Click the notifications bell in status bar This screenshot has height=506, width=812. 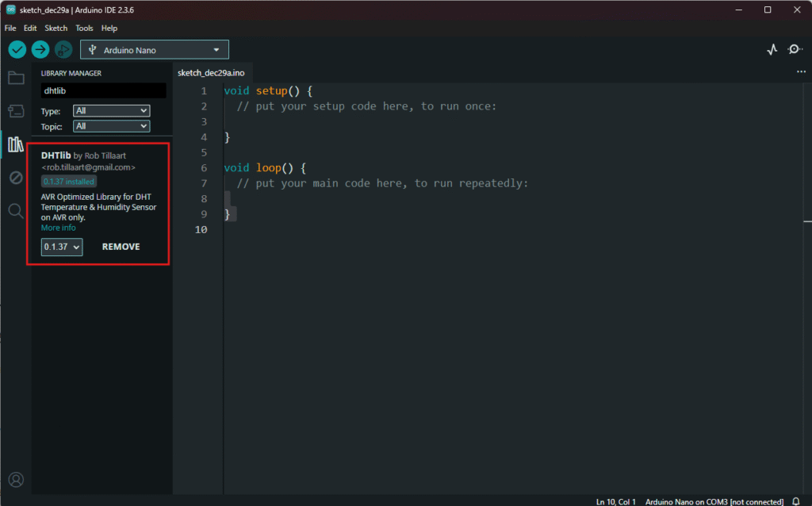coord(796,501)
